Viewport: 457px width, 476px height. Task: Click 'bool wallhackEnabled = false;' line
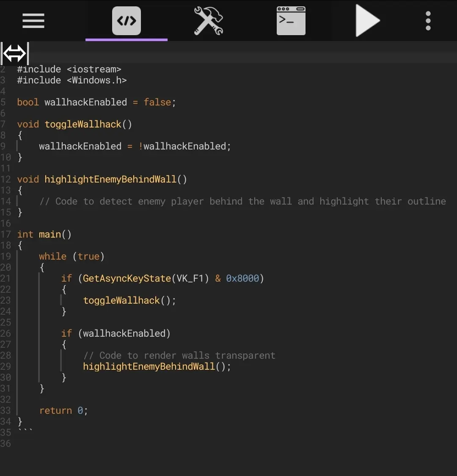pos(96,102)
